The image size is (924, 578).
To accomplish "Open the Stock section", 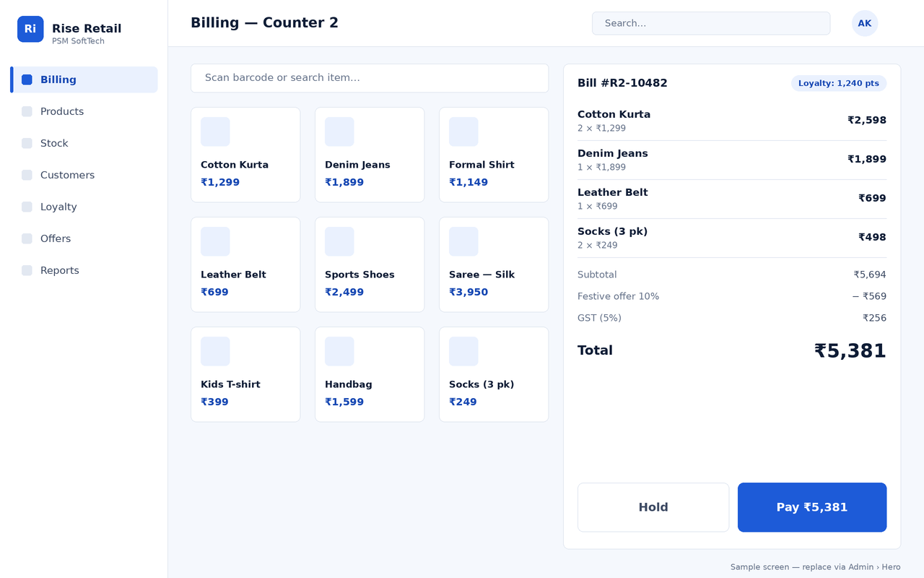I will pyautogui.click(x=84, y=143).
